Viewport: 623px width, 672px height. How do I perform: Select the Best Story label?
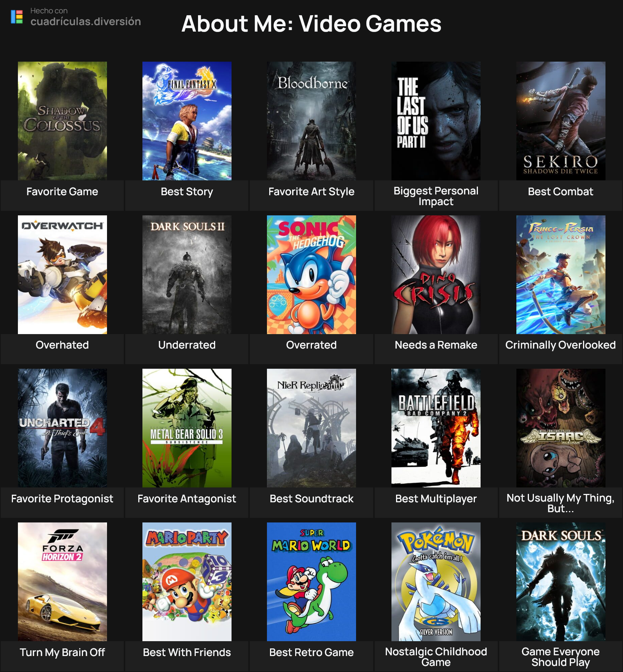187,192
